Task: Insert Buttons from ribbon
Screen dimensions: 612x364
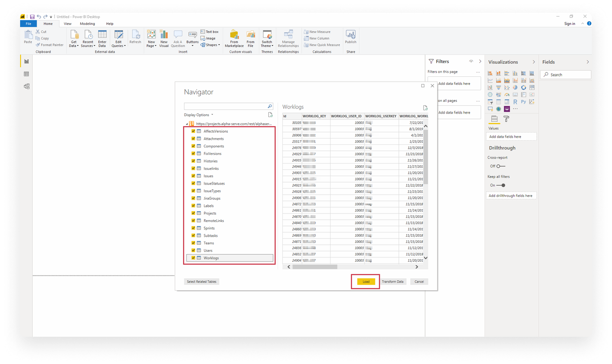Action: (x=193, y=38)
